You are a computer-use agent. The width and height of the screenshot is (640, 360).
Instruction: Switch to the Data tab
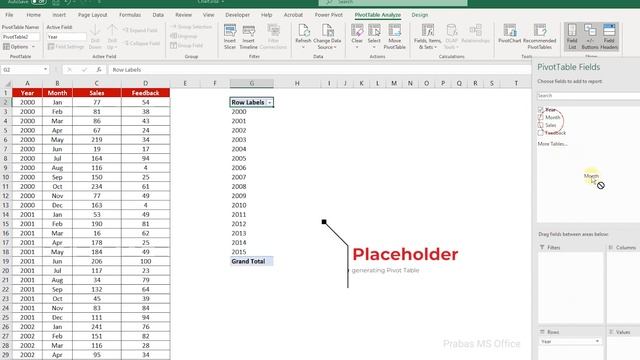tap(158, 15)
